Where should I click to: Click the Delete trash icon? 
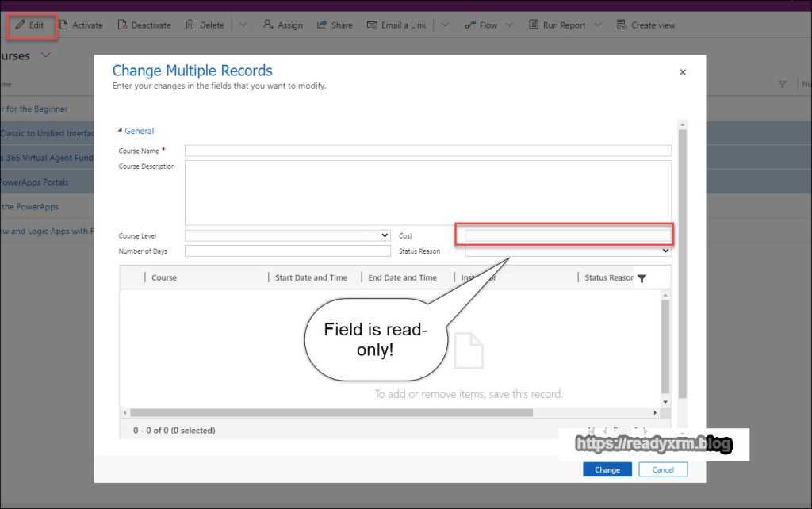tap(190, 25)
